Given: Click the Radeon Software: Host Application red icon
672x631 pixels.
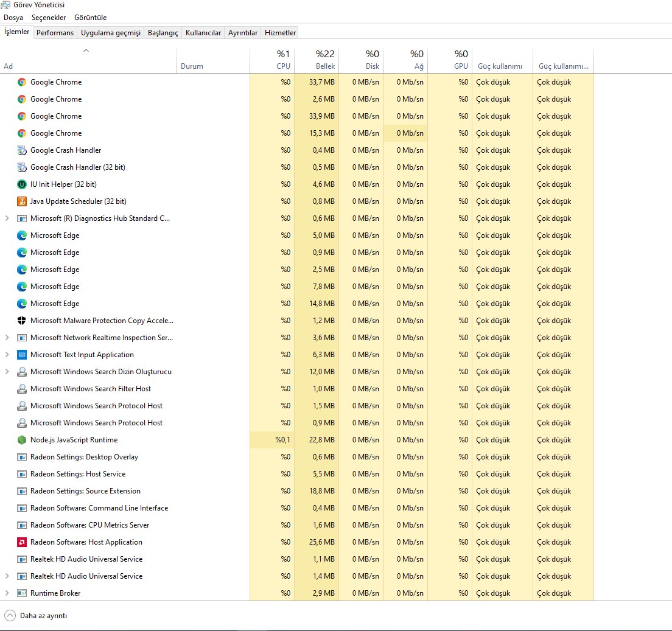Looking at the screenshot, I should pyautogui.click(x=22, y=542).
